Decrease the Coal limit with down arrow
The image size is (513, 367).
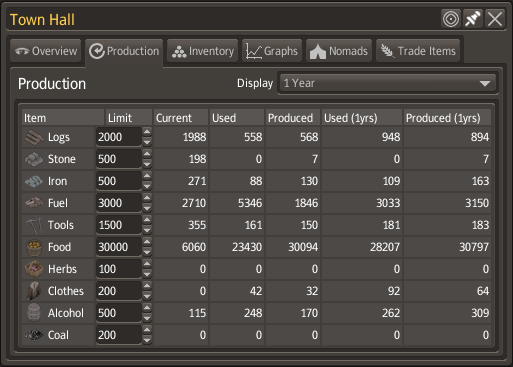point(147,340)
